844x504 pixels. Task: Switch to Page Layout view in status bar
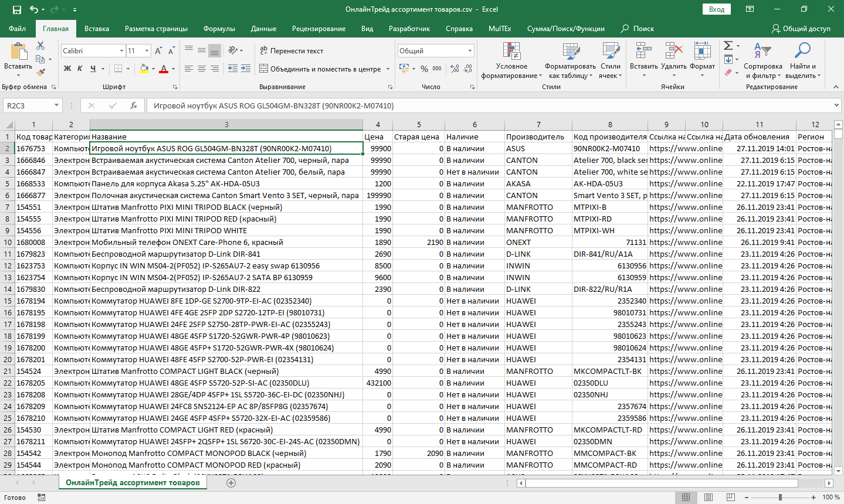[709, 498]
